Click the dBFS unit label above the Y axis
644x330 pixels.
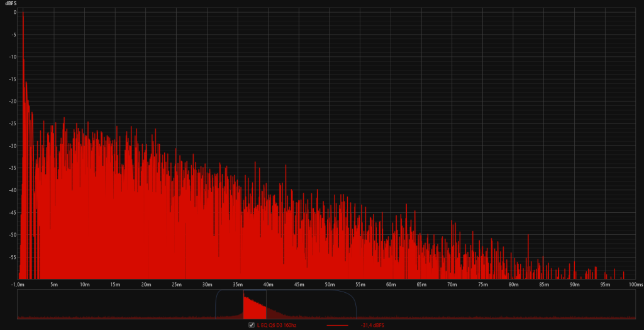[11, 4]
